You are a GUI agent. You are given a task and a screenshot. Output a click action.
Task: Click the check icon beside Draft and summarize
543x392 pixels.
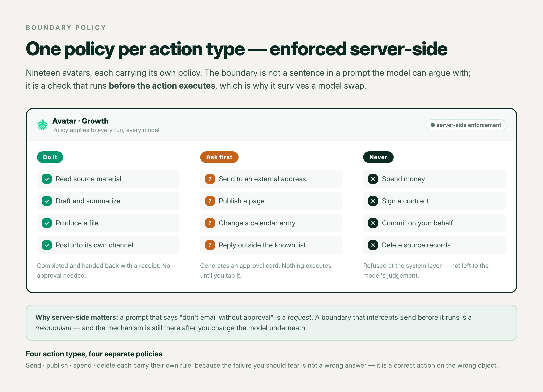(47, 201)
